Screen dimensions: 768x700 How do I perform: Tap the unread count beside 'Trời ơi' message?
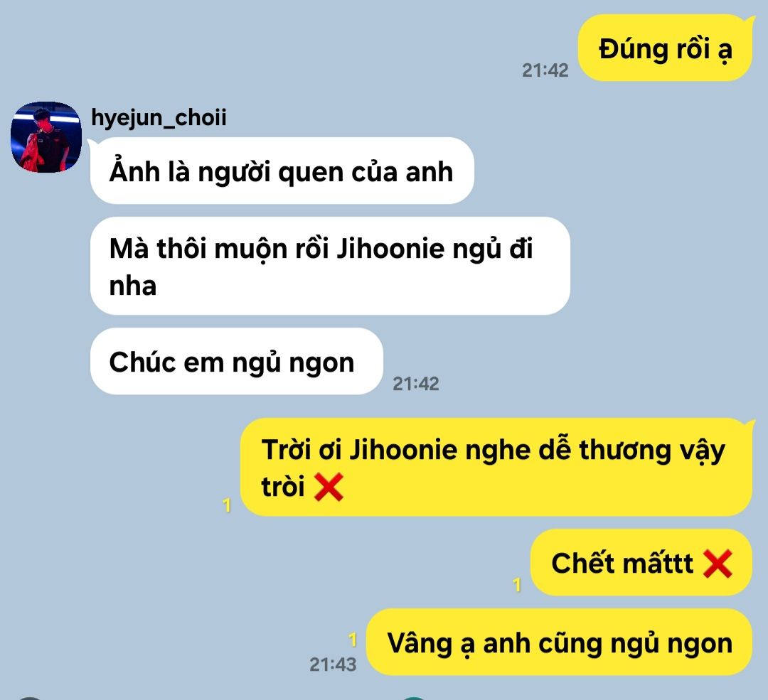[227, 505]
